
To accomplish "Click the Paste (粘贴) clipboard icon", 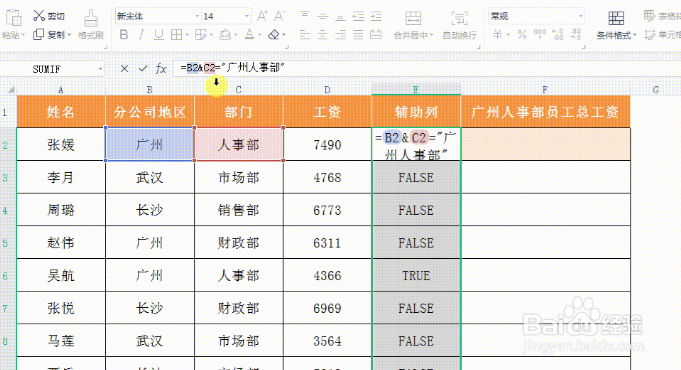I will [13, 18].
